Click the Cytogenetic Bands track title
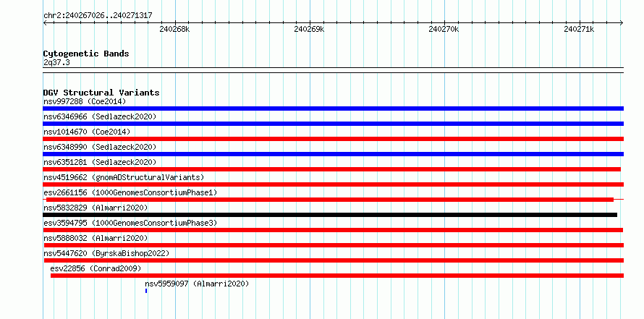644x319 pixels. tap(86, 54)
